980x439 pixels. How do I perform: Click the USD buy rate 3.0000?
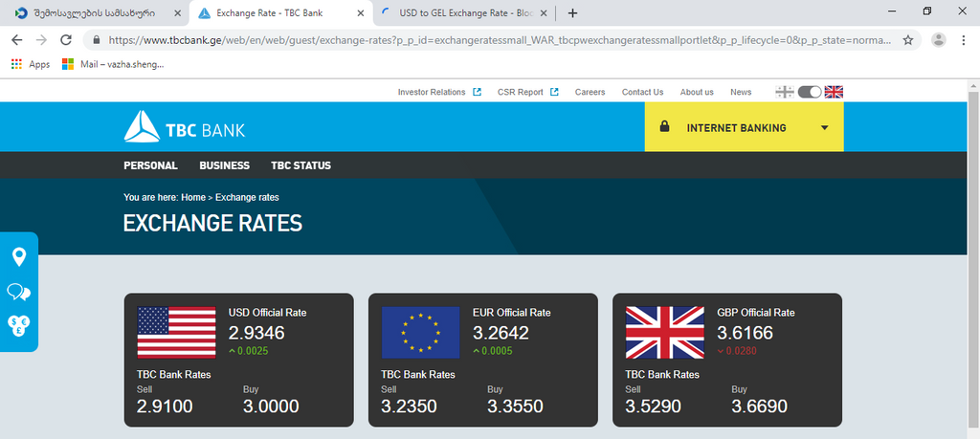(x=271, y=406)
